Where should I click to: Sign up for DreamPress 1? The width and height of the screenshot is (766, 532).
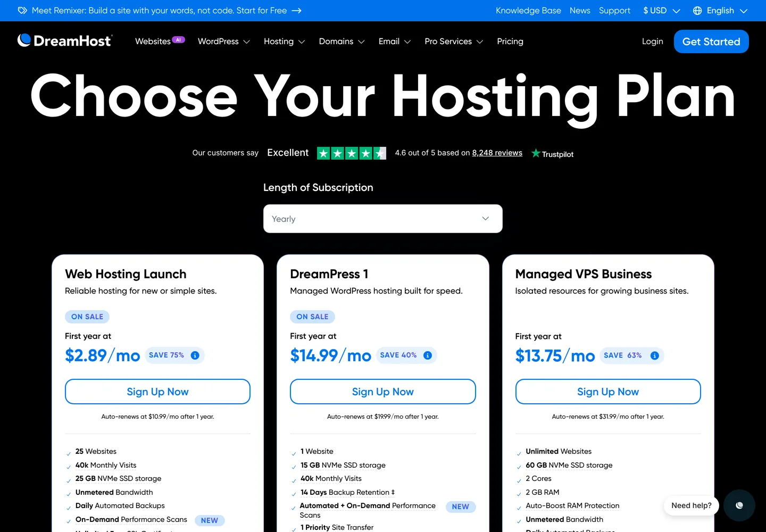pos(383,392)
